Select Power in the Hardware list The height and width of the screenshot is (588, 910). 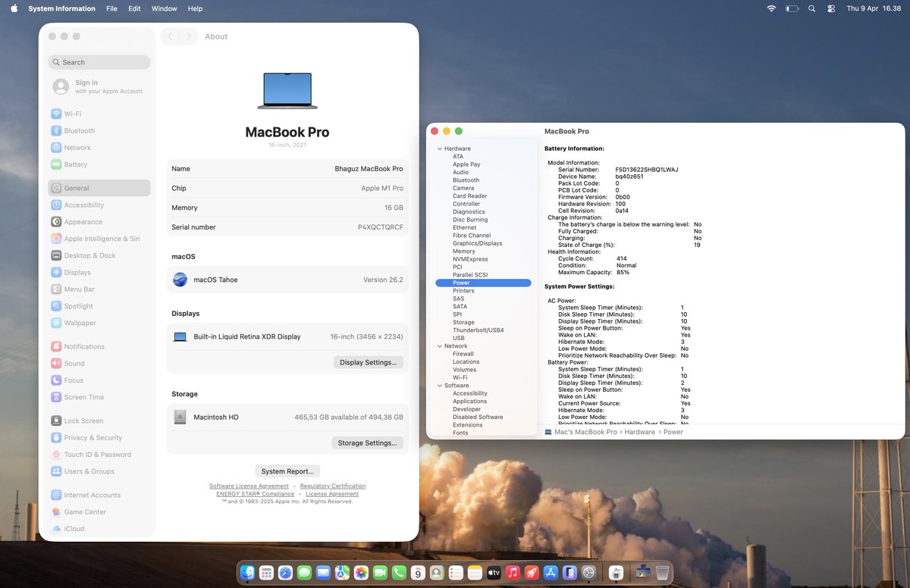(484, 283)
